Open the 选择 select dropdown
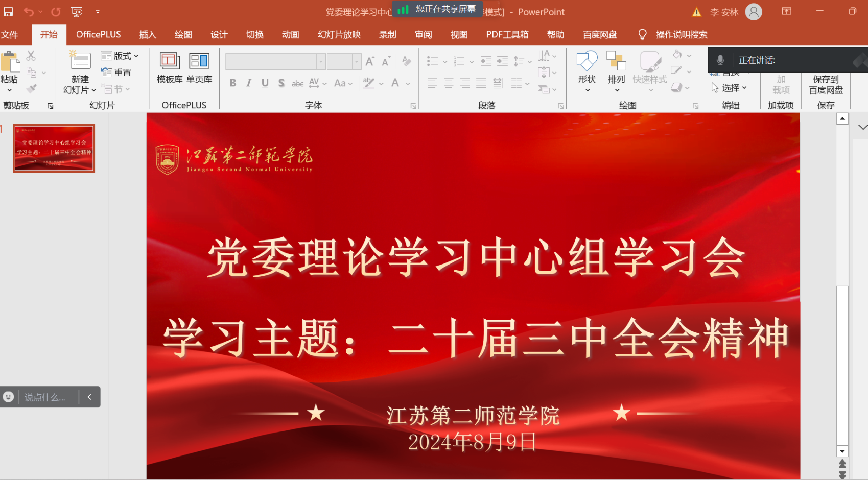This screenshot has height=480, width=868. coord(730,88)
